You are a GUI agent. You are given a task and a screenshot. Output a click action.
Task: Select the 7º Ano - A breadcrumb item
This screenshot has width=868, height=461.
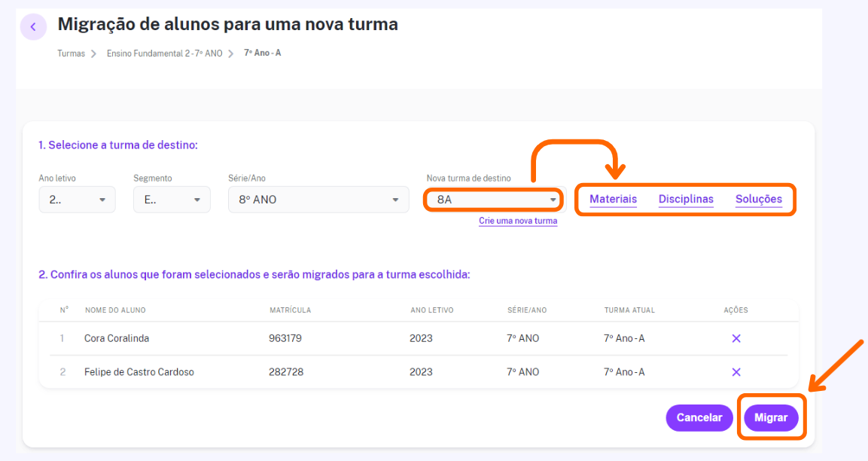tap(263, 53)
